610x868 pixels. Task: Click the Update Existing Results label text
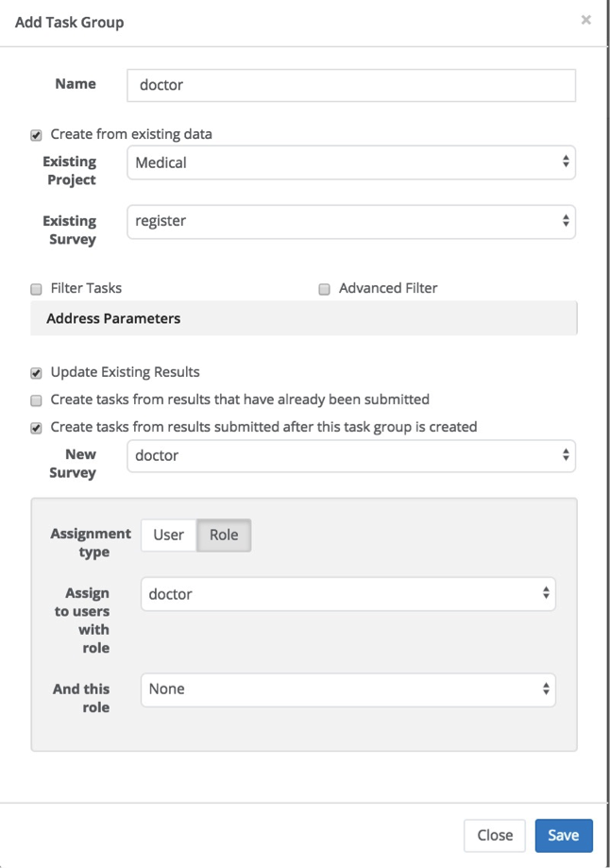coord(125,372)
